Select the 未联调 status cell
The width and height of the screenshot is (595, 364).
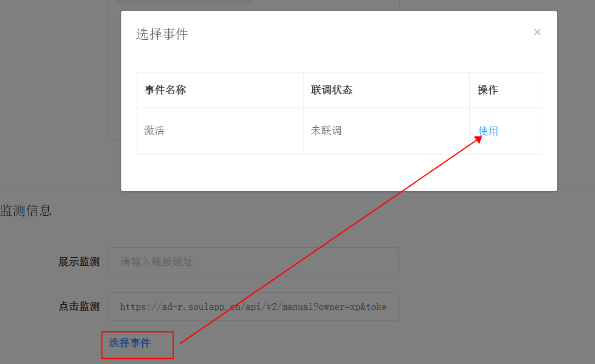coord(386,131)
